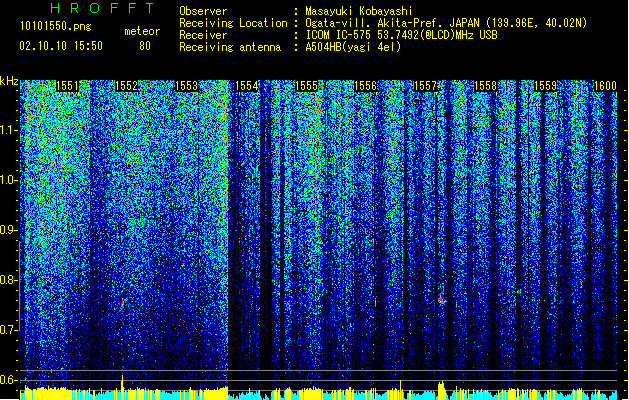Click the 1558 time marker
629x400 pixels.
click(x=485, y=86)
